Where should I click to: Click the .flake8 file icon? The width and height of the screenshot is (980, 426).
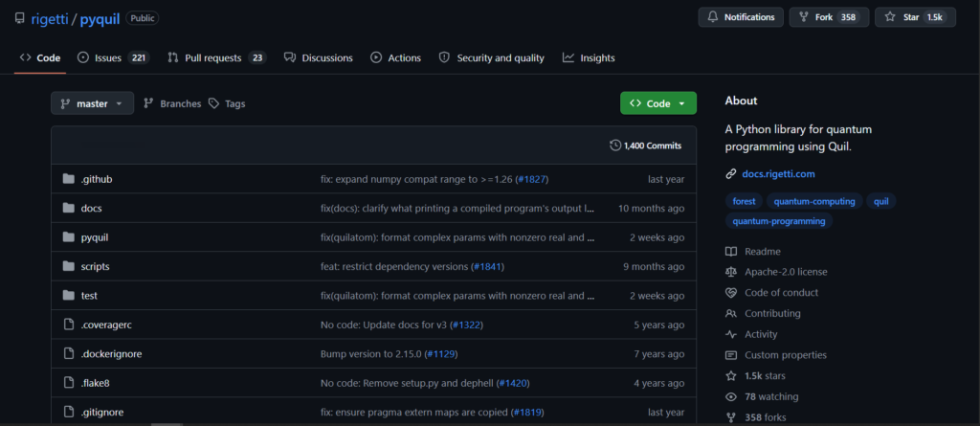[69, 383]
